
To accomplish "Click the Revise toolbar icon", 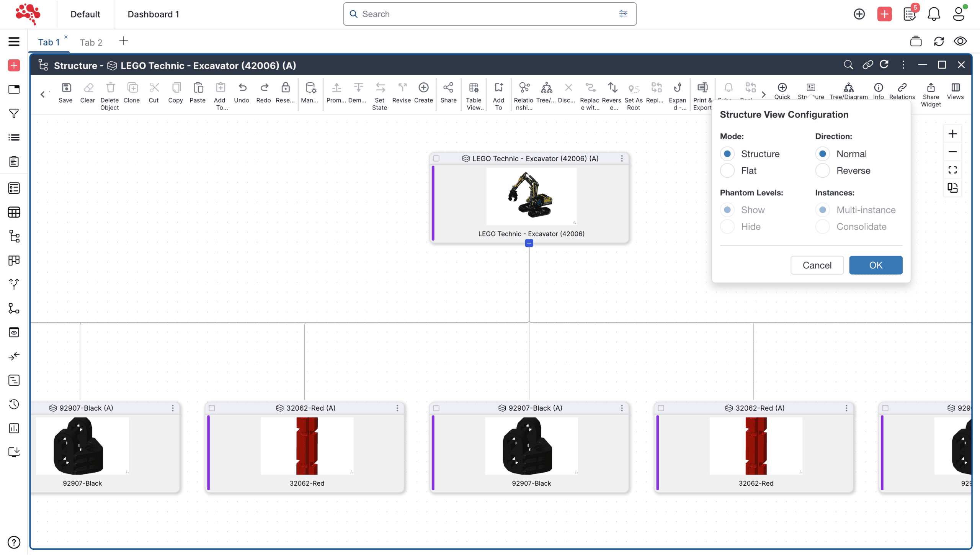I will [402, 88].
